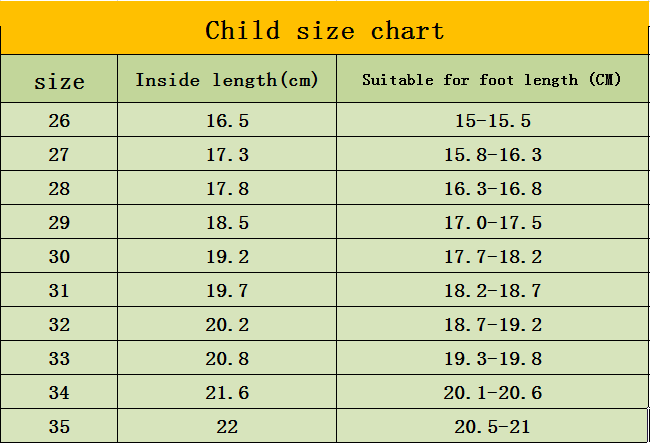Select the 19.2 inside length cell

click(227, 257)
